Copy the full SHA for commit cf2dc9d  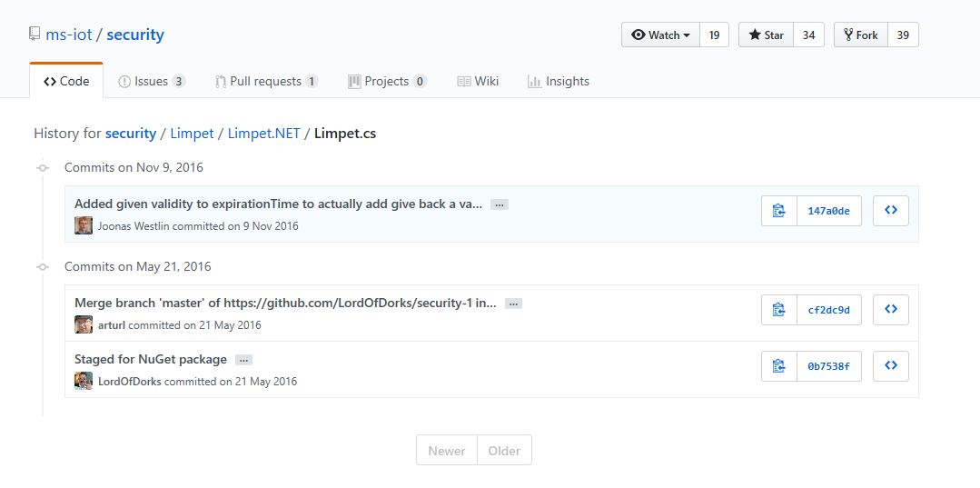(x=778, y=310)
